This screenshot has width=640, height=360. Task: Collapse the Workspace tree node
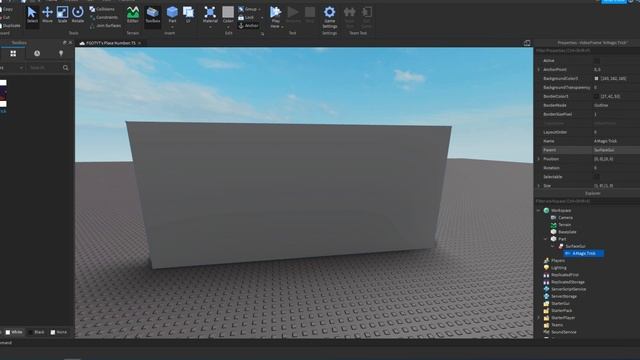click(x=538, y=211)
